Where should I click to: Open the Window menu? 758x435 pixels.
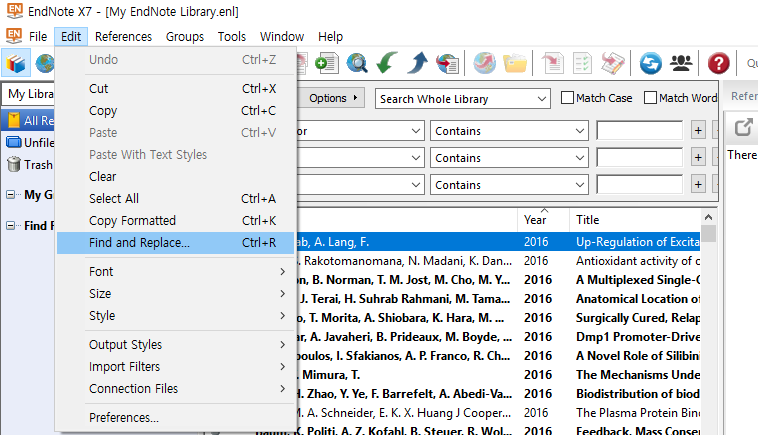pyautogui.click(x=282, y=36)
